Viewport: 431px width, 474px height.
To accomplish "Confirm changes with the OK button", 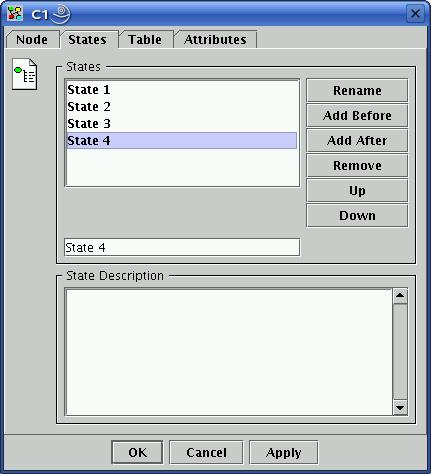I will click(x=137, y=452).
